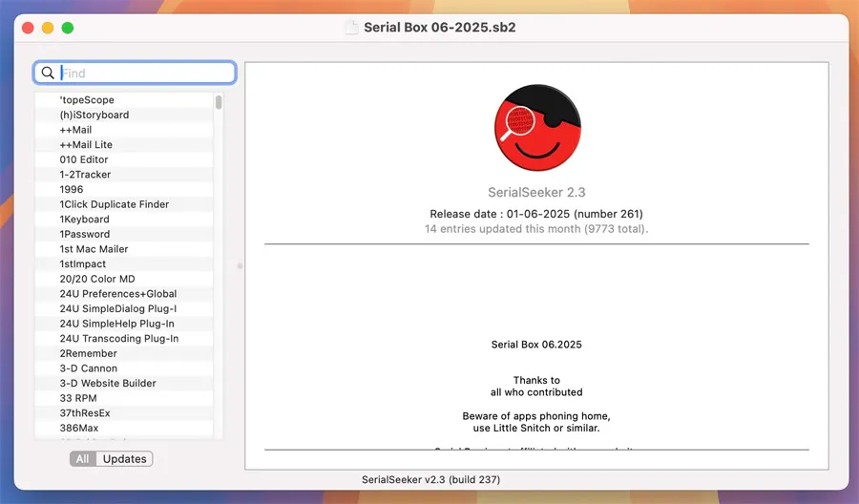Select 1st Mac Mailer entry
This screenshot has height=504, width=859.
click(x=94, y=249)
